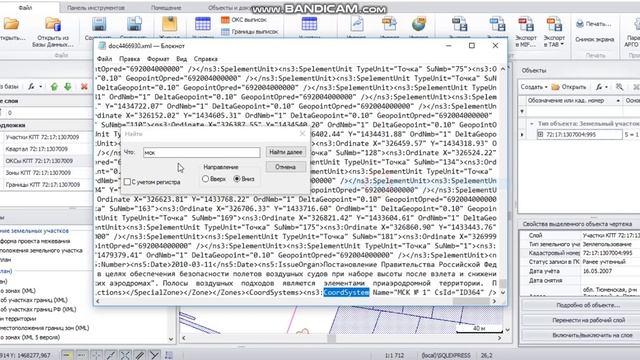The height and width of the screenshot is (360, 640).
Task: Select layer Квартал 72:17:1307009
Action: point(37,149)
